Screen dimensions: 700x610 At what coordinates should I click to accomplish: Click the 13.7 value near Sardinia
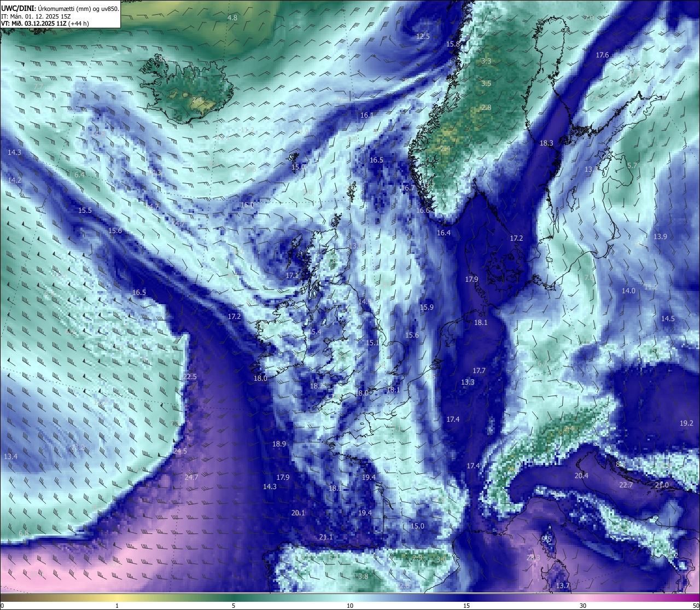[x=563, y=586]
